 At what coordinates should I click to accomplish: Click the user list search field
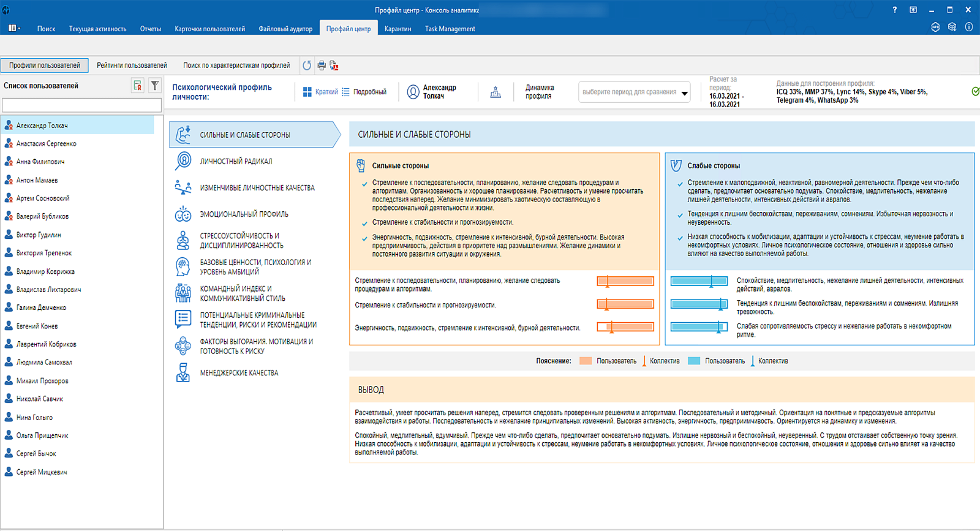82,105
